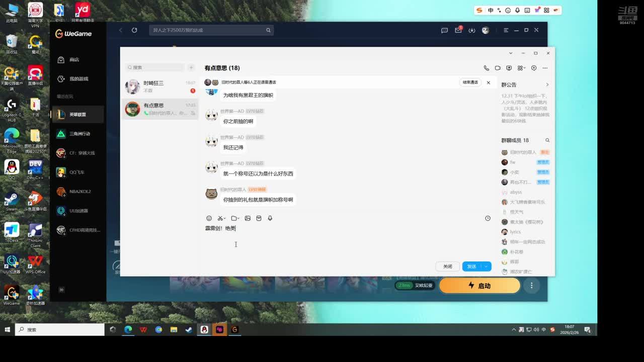644x362 pixels.
Task: Click 发送 to send the message
Action: pos(471,266)
